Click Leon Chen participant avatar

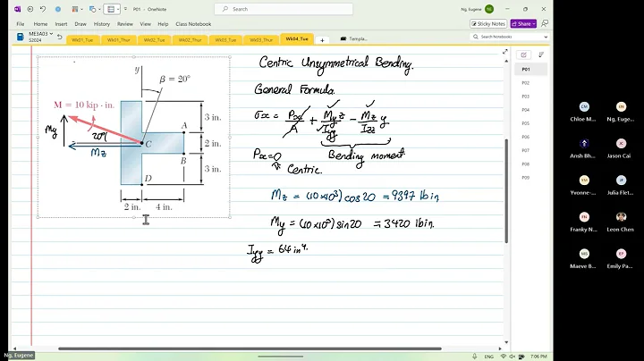coord(621,216)
